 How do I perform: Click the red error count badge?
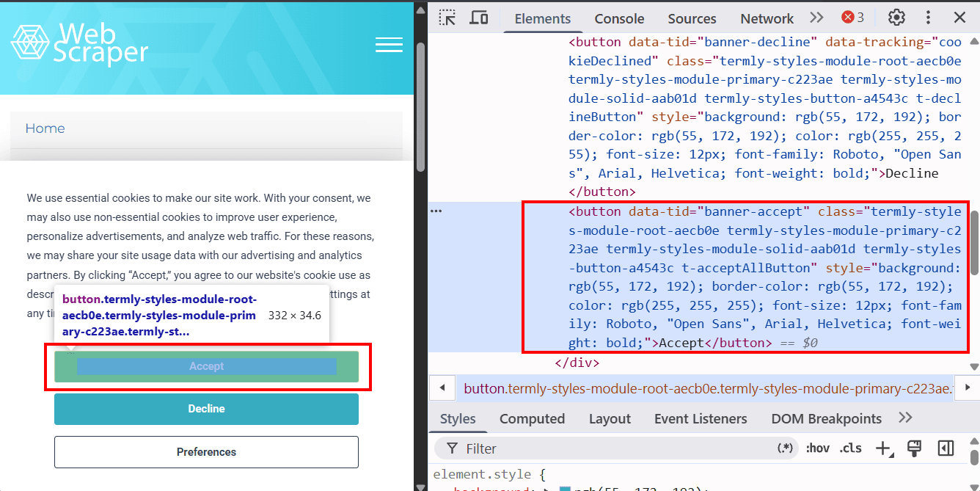click(853, 18)
